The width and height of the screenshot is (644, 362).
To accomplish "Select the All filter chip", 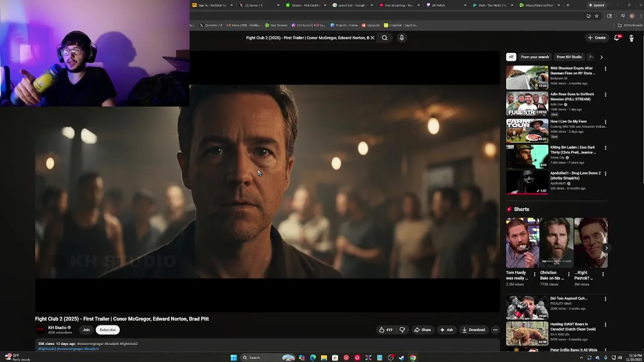I will coord(511,57).
